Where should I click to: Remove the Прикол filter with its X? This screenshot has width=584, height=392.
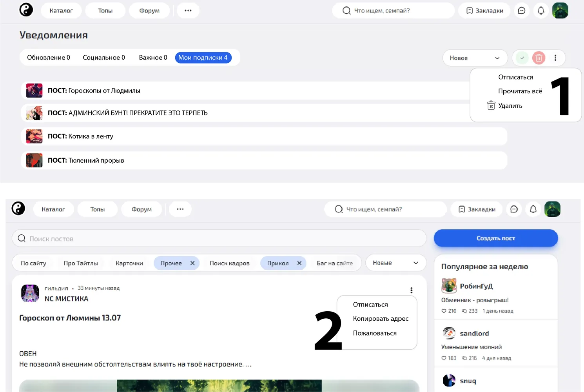[299, 263]
